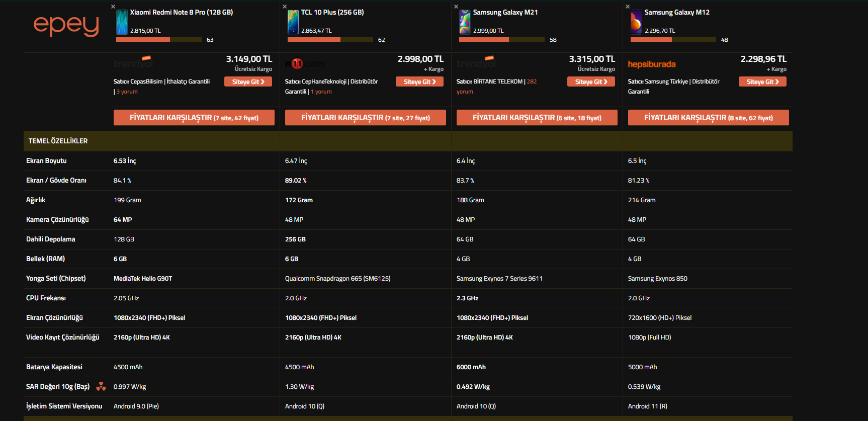
Task: Click the TCL 10 Plus score bar rated 62
Action: 330,40
